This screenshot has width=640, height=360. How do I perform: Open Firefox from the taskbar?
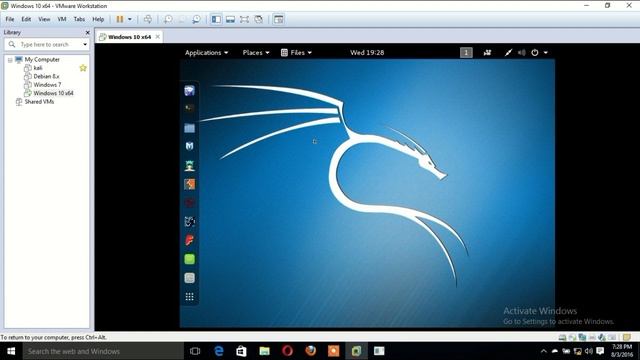(311, 351)
